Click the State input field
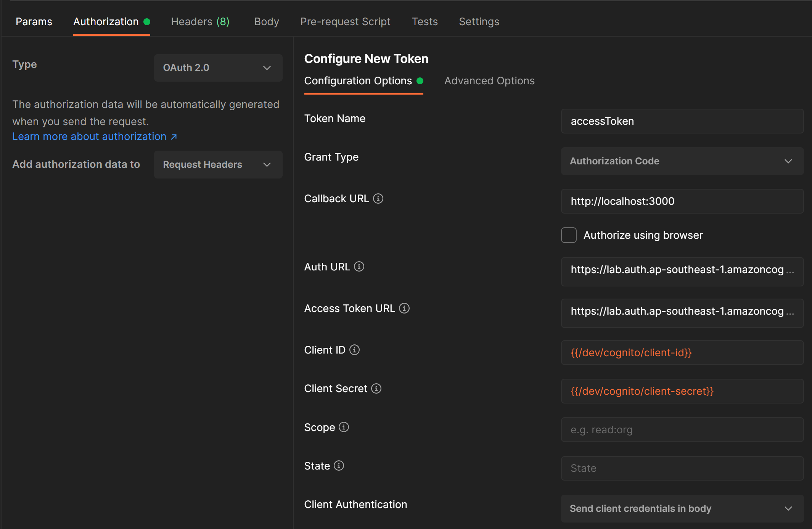The width and height of the screenshot is (812, 529). coord(682,468)
